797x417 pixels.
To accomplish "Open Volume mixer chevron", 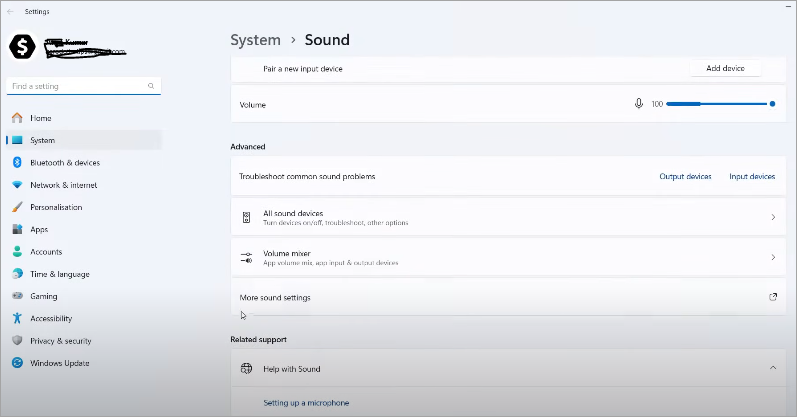I will click(x=773, y=257).
